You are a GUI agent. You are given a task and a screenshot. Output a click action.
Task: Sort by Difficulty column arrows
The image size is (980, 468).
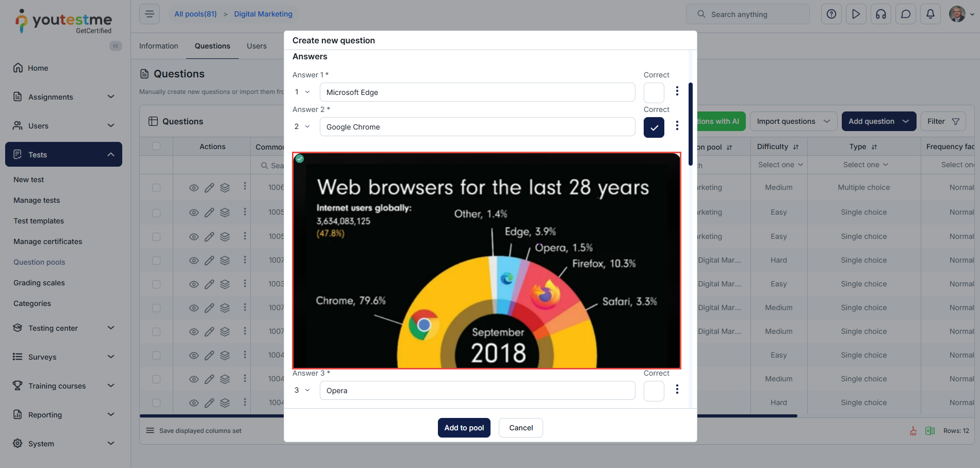(796, 147)
